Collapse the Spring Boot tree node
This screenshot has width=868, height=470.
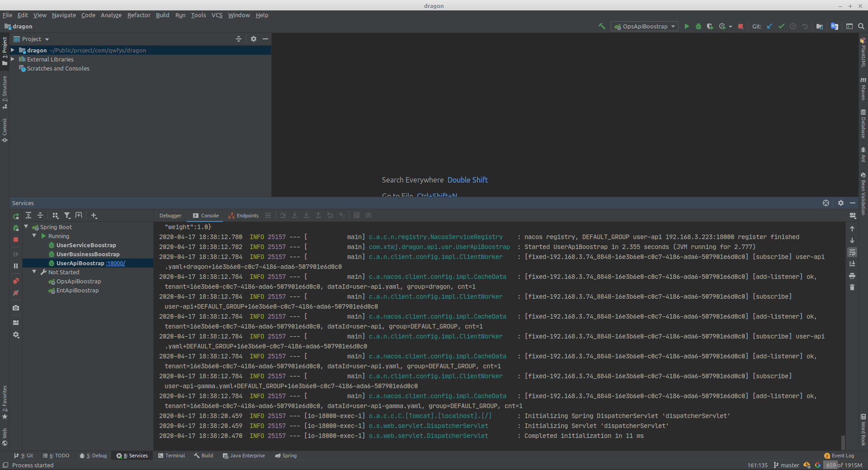tap(26, 227)
